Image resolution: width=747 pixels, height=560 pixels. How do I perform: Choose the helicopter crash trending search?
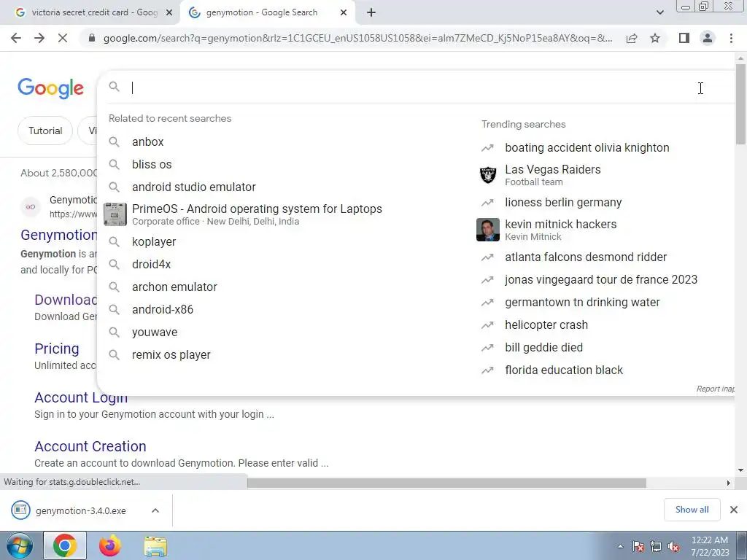546,324
